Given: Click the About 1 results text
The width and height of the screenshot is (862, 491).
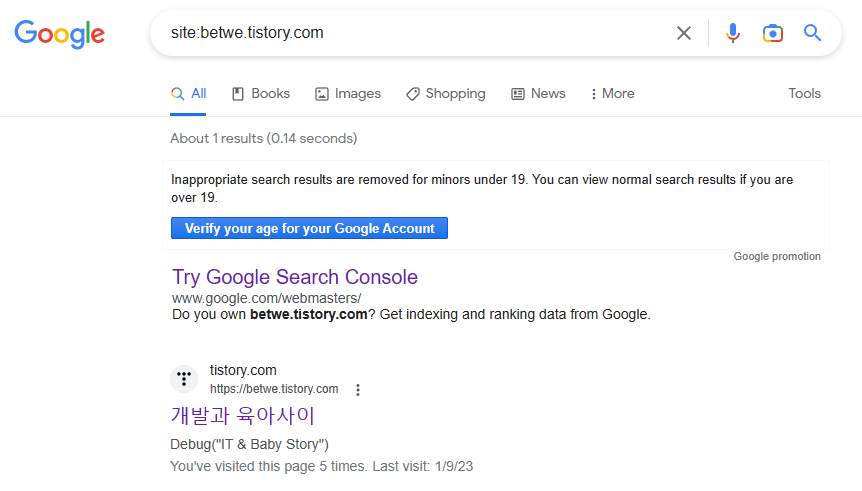Looking at the screenshot, I should [263, 139].
